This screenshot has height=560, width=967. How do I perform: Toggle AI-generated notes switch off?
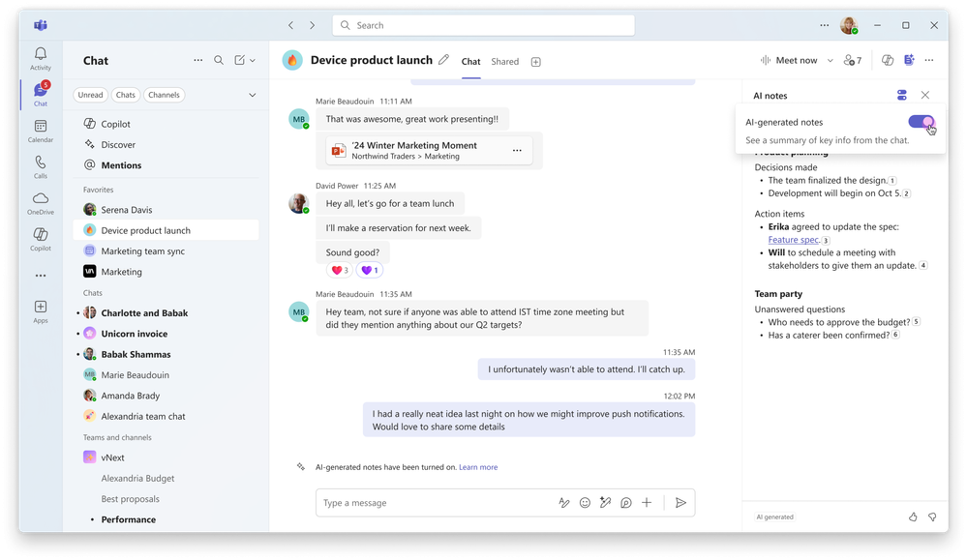point(922,122)
